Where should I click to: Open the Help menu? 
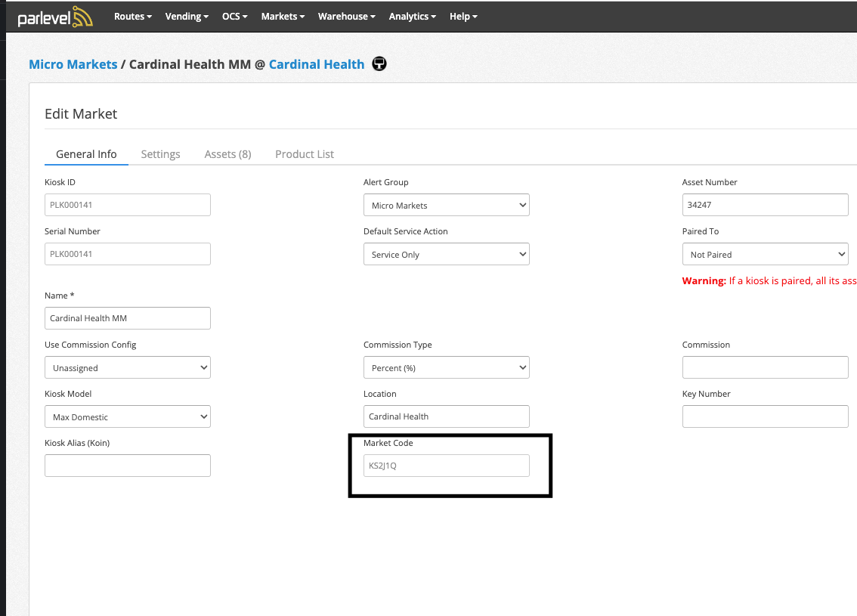point(463,17)
